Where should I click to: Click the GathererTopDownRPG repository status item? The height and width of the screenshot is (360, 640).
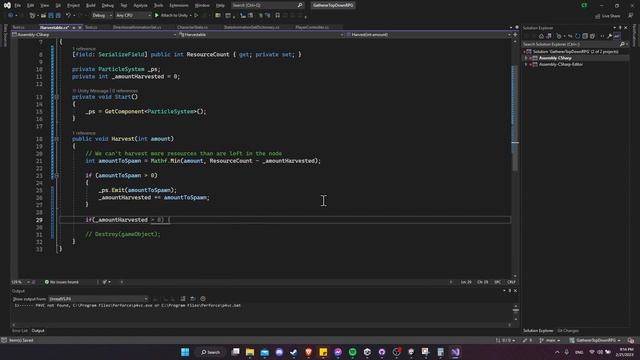[595, 340]
